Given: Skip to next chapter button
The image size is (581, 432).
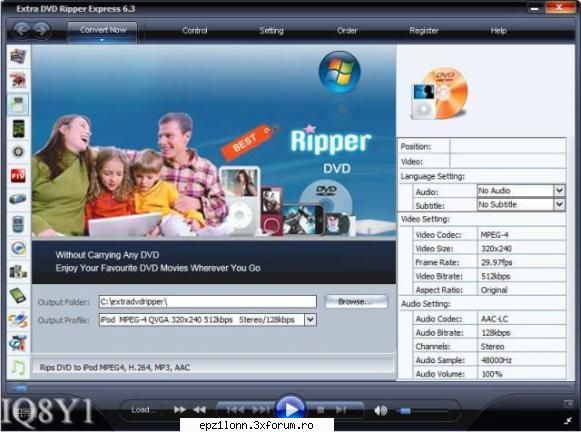Looking at the screenshot, I should click(x=261, y=410).
